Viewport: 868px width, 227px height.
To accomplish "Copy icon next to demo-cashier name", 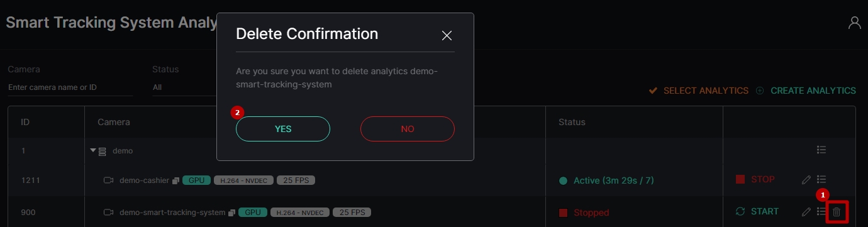I will (175, 180).
